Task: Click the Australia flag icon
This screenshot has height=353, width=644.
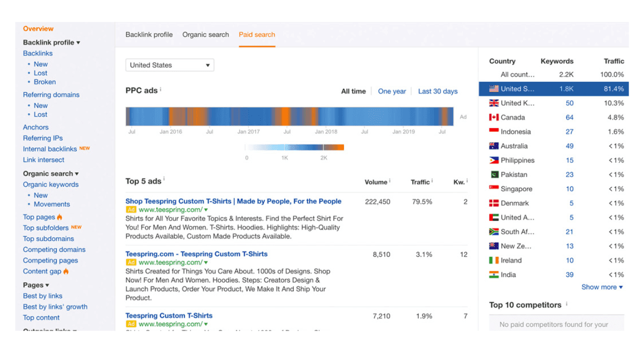Action: (x=494, y=146)
